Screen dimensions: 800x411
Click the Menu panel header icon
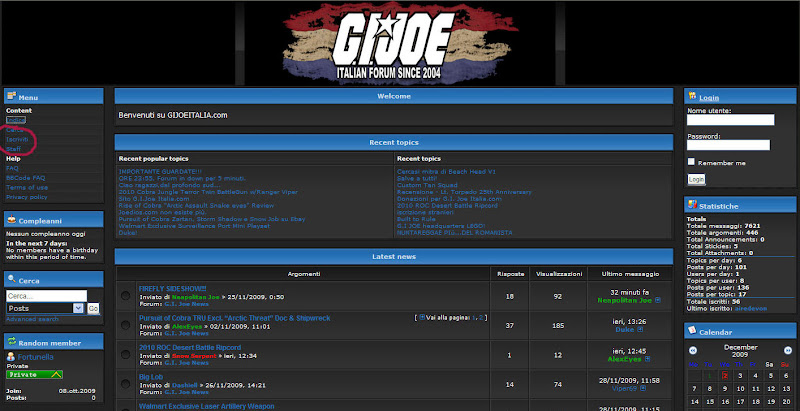pos(11,96)
